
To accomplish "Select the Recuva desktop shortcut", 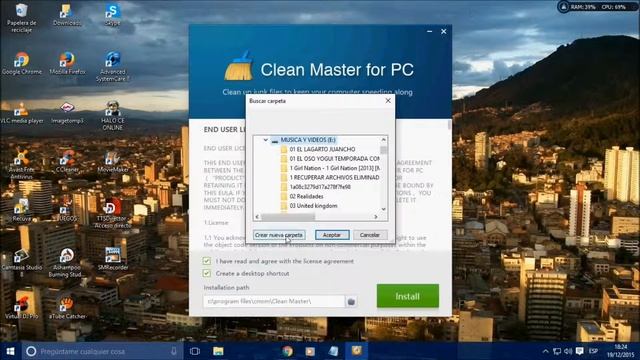I will 22,211.
